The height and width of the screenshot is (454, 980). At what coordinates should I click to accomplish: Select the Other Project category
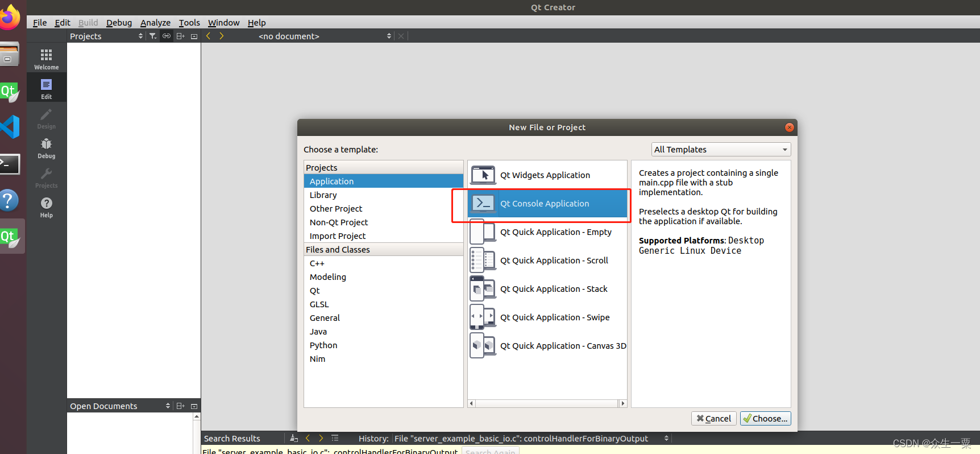coord(384,208)
